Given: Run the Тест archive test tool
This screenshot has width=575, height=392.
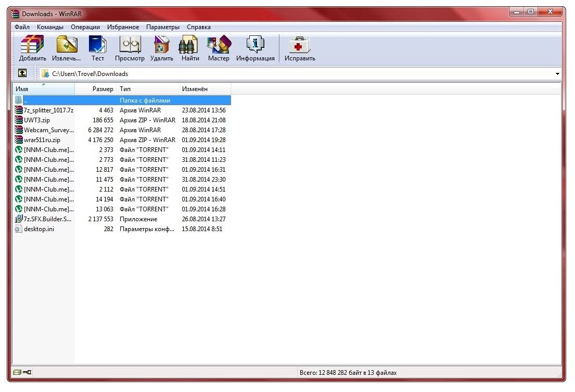Looking at the screenshot, I should (97, 48).
